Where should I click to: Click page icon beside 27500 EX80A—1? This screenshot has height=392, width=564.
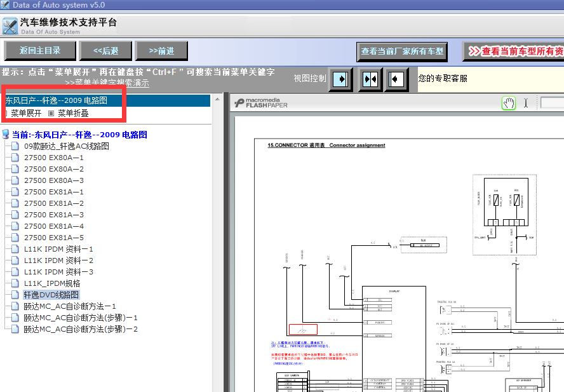[x=15, y=158]
